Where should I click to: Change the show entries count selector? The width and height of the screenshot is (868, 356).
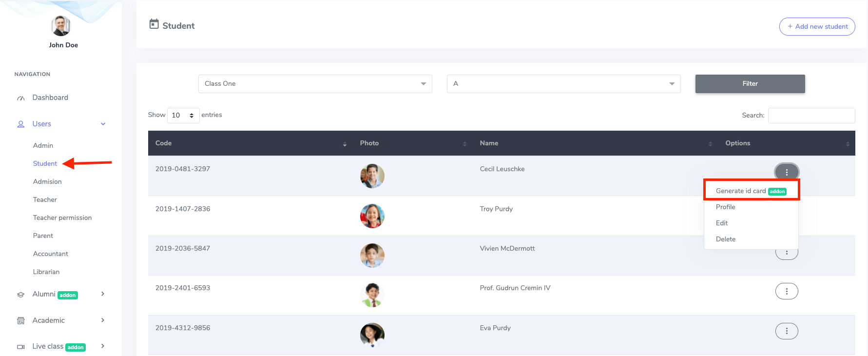click(183, 116)
